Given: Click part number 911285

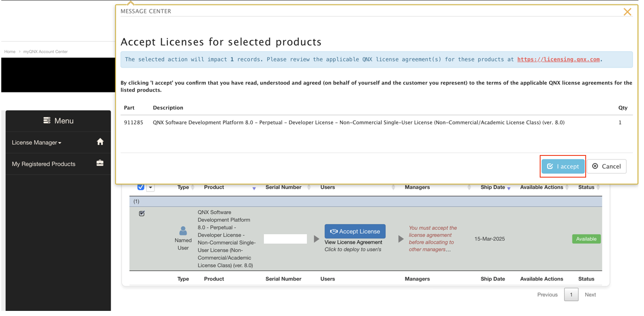Looking at the screenshot, I should coord(134,122).
